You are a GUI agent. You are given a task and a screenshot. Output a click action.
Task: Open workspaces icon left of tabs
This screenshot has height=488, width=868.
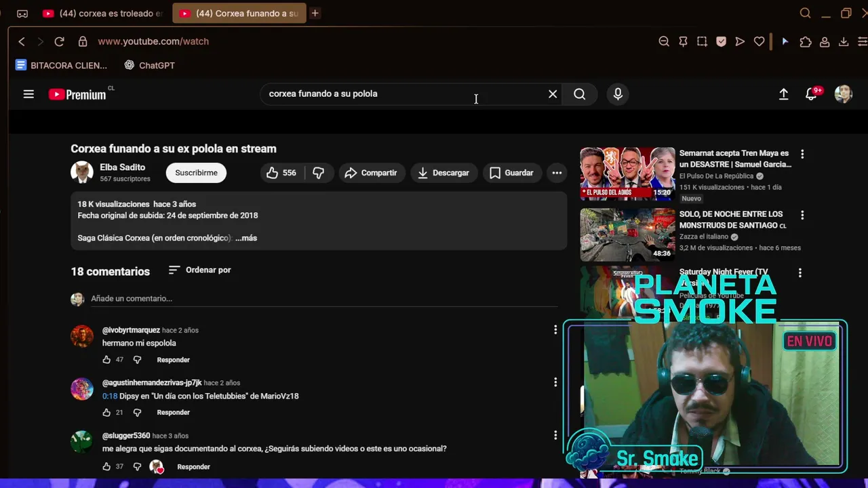coord(22,14)
